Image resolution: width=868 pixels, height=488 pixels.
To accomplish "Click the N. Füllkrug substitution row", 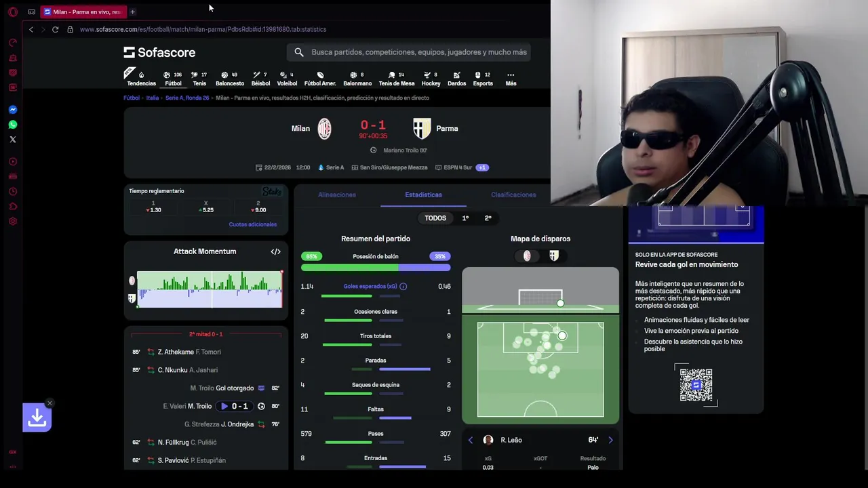I will click(205, 442).
